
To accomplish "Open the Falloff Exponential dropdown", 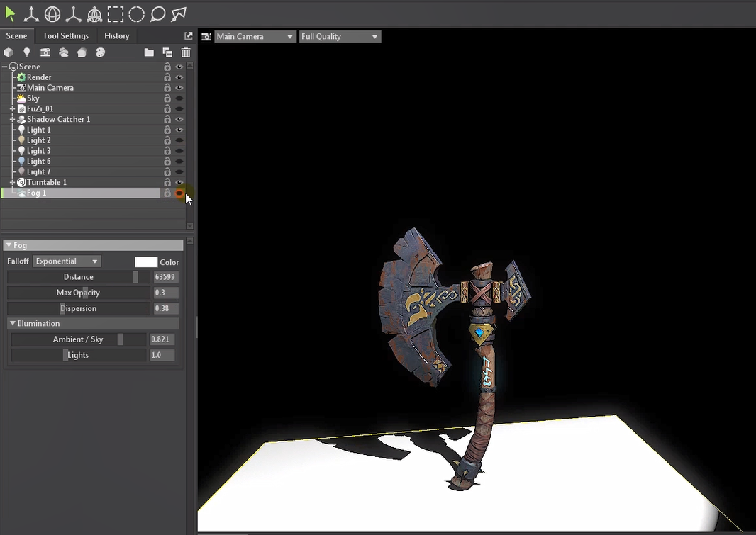I will click(x=67, y=261).
